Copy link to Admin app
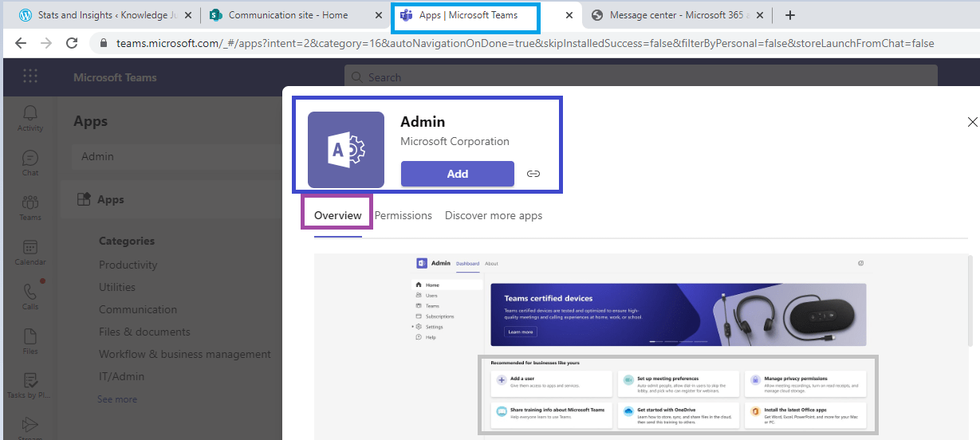This screenshot has height=440, width=980. pyautogui.click(x=533, y=174)
